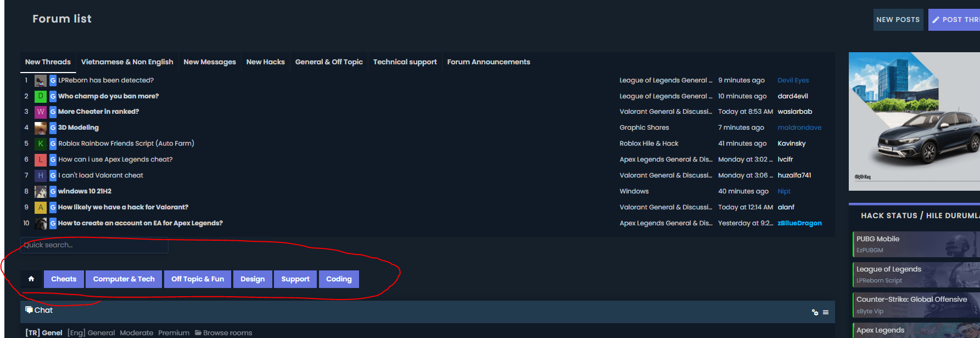The width and height of the screenshot is (980, 338).
Task: Click avatar beside 'windows 10 21H2' thread
Action: [x=41, y=192]
